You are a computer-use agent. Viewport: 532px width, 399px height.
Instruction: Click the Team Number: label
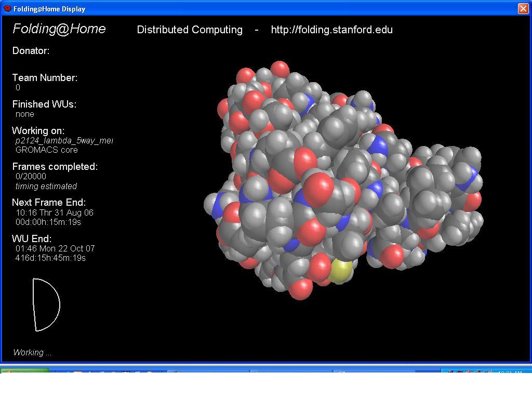click(45, 78)
